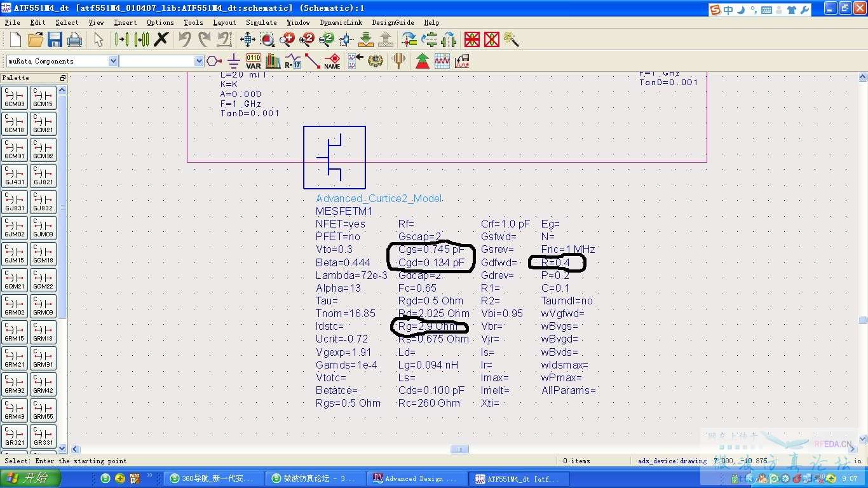Click the View All arrows icon
Viewport: 868px width, 488px height.
tap(248, 40)
